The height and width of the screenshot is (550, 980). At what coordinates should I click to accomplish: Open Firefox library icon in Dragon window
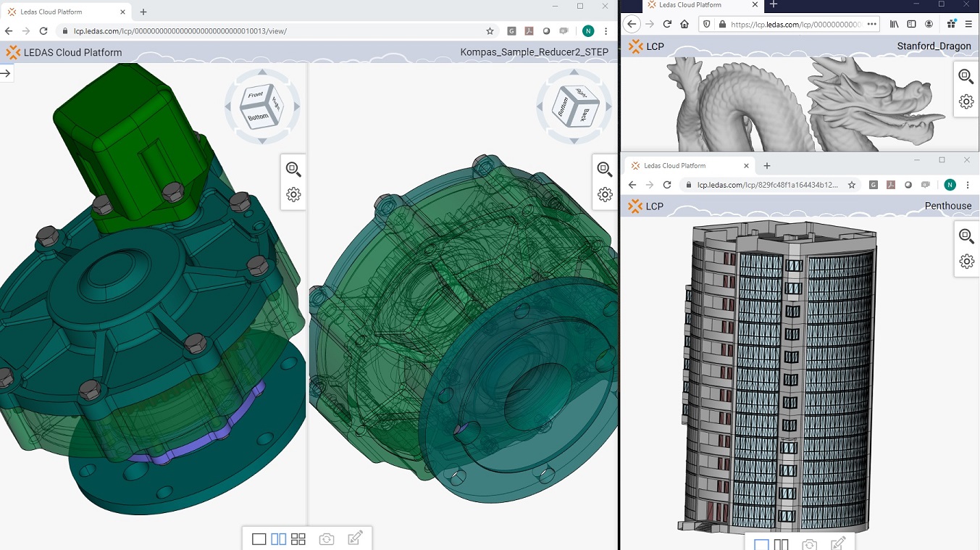pyautogui.click(x=895, y=24)
